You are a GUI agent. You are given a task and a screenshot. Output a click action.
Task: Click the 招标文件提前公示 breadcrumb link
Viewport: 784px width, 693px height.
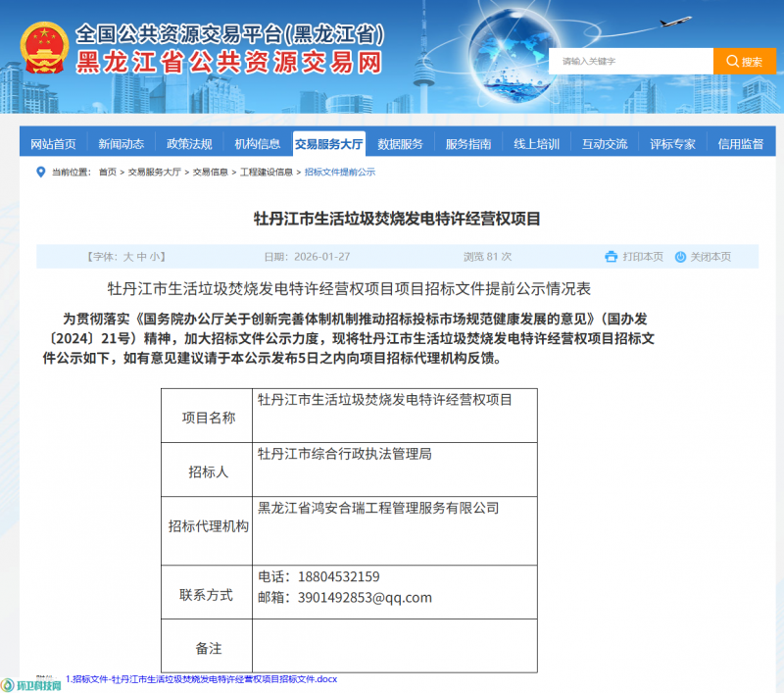(x=339, y=172)
